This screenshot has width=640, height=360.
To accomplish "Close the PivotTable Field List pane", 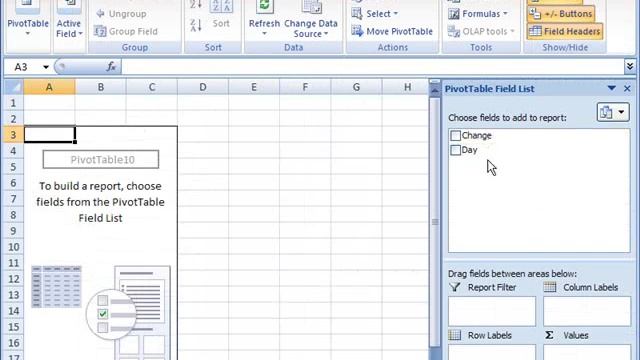I will pos(627,89).
